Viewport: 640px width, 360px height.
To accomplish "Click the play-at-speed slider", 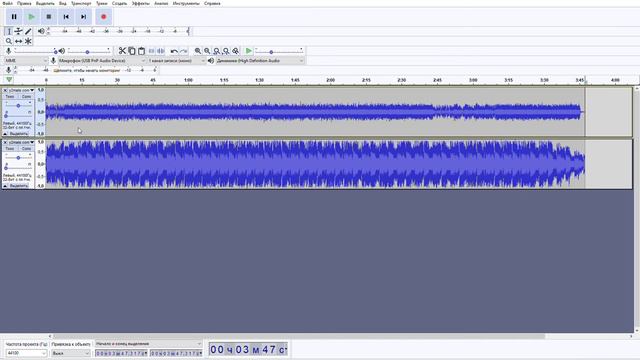I will pyautogui.click(x=279, y=51).
